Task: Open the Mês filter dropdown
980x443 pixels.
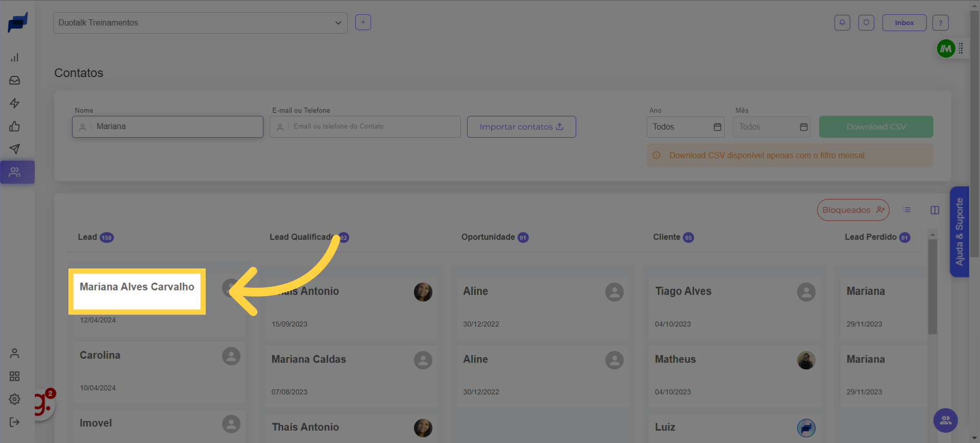Action: click(x=772, y=127)
